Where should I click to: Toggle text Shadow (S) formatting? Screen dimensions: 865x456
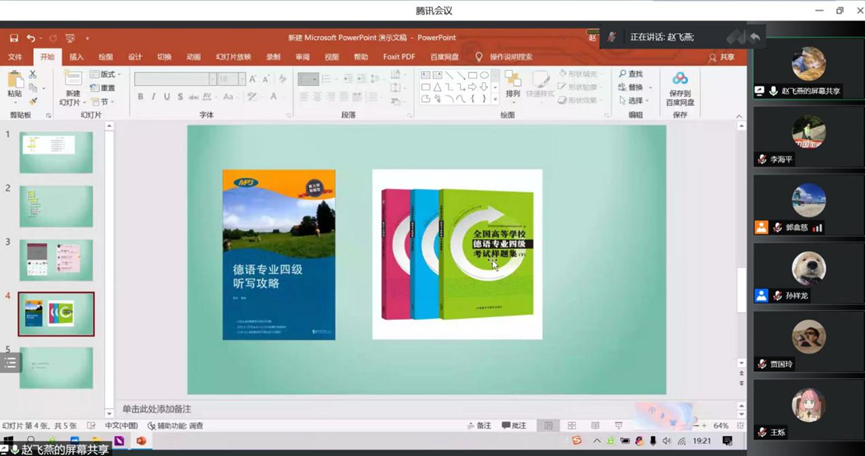tap(180, 96)
